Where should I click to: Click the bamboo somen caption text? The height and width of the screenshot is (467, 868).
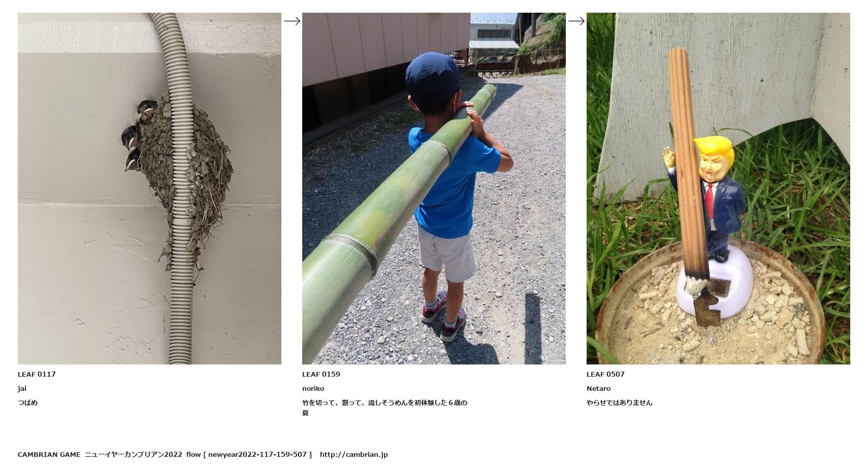(x=384, y=408)
